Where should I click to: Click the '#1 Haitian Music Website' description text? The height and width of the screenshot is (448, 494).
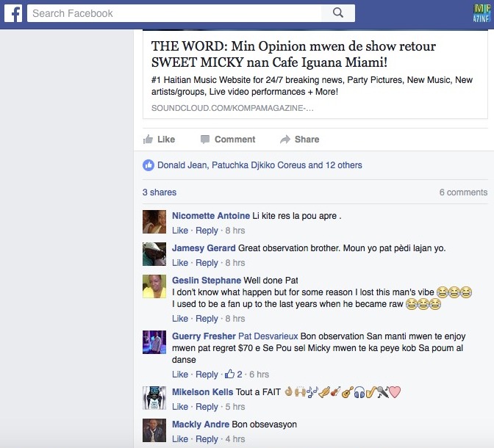(x=312, y=86)
